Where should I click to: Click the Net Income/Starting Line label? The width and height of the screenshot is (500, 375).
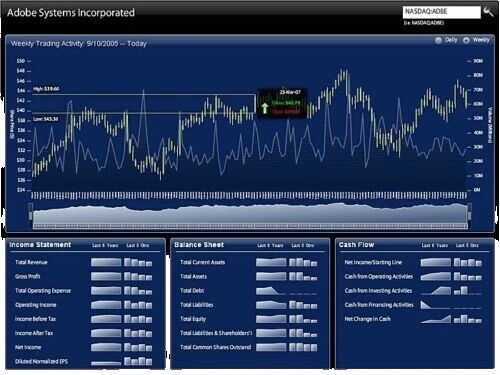[x=373, y=262]
